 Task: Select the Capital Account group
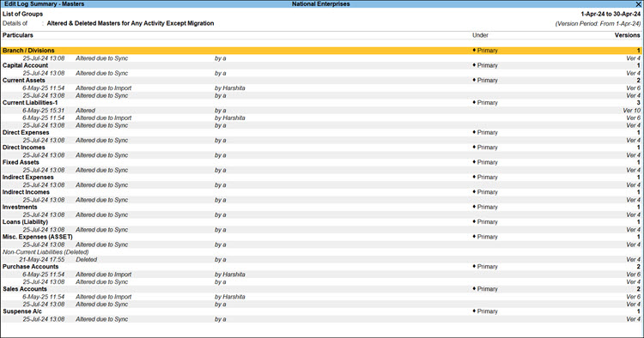pyautogui.click(x=26, y=65)
